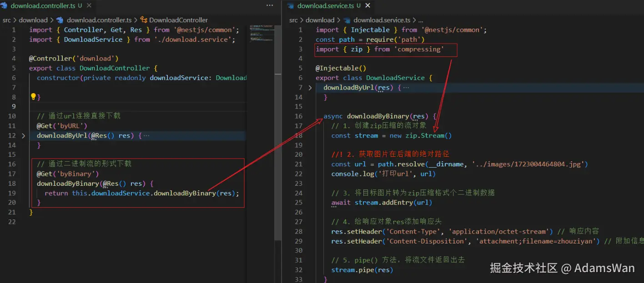Click the comment '// 通过二进制流的形式下载'
The height and width of the screenshot is (283, 644).
pyautogui.click(x=84, y=164)
